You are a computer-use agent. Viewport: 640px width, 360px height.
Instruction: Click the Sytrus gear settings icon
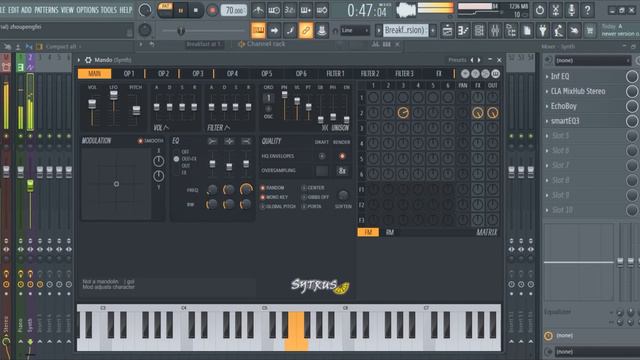(x=88, y=60)
